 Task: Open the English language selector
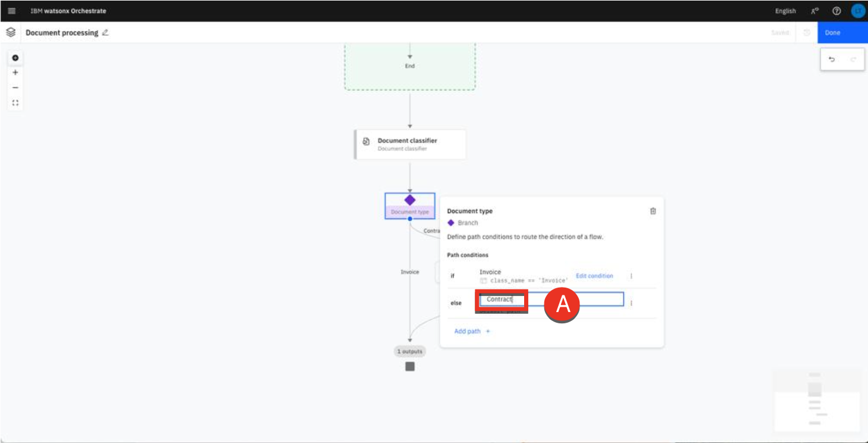pyautogui.click(x=785, y=11)
